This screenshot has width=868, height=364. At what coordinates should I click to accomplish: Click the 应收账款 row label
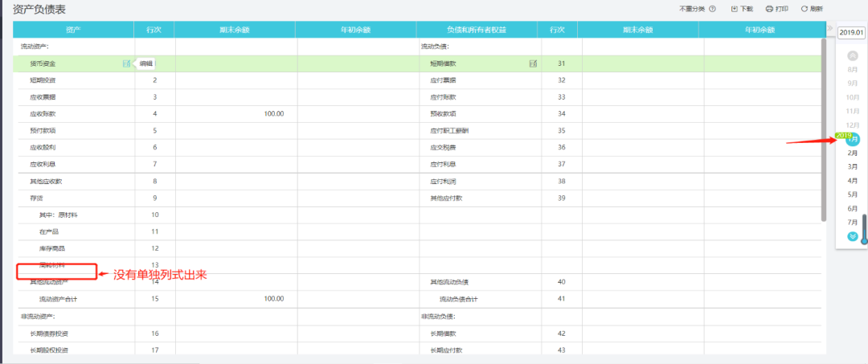point(43,114)
